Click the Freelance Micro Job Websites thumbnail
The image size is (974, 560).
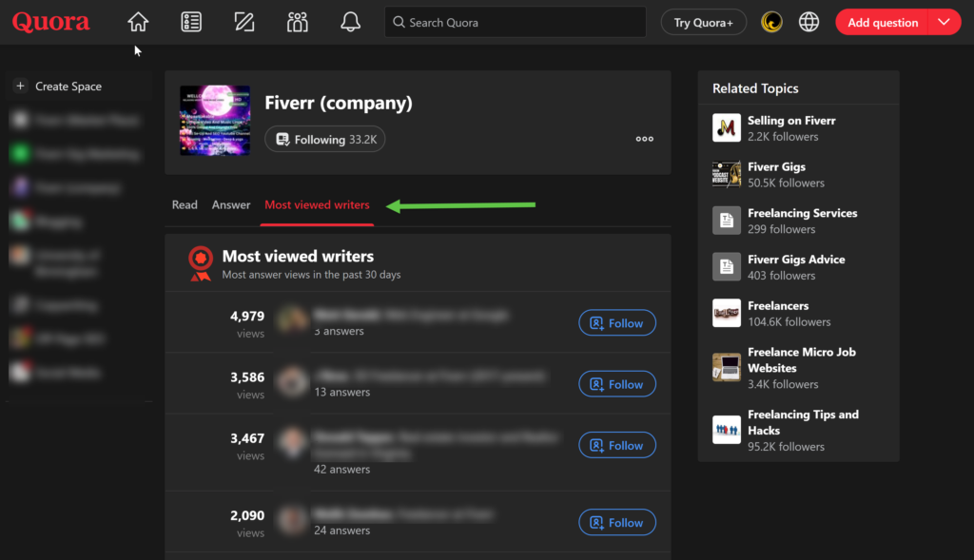point(726,368)
